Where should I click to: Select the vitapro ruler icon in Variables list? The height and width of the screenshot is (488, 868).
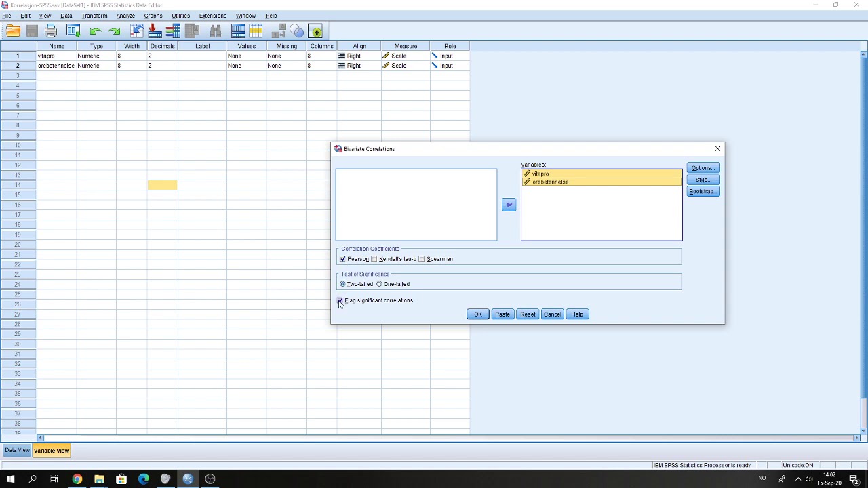[527, 174]
